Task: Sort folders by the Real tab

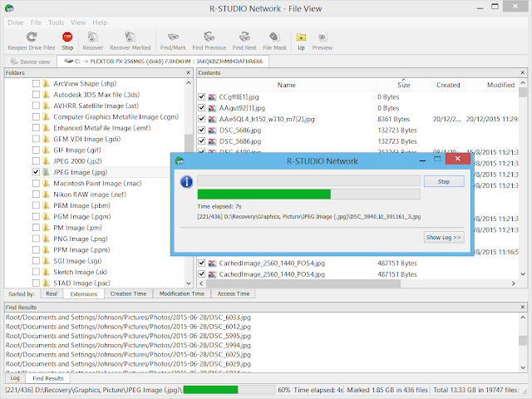Action: [x=52, y=293]
